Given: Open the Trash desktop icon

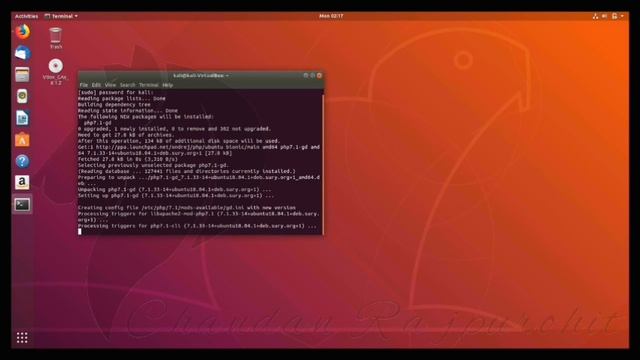Looking at the screenshot, I should pyautogui.click(x=56, y=38).
